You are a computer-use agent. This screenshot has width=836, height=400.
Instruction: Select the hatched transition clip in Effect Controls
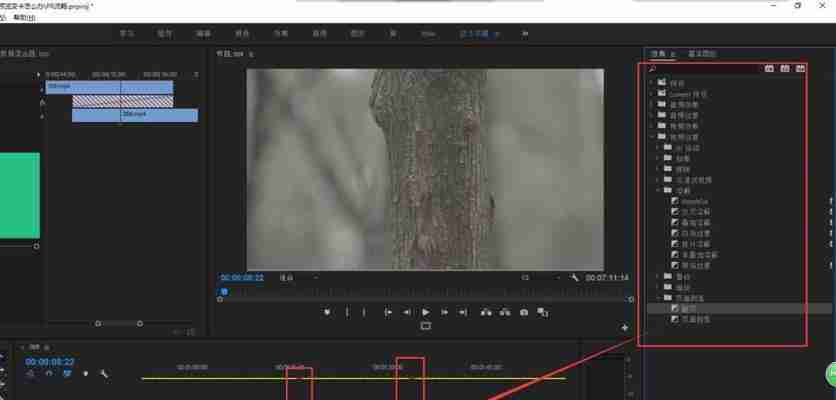[123, 101]
